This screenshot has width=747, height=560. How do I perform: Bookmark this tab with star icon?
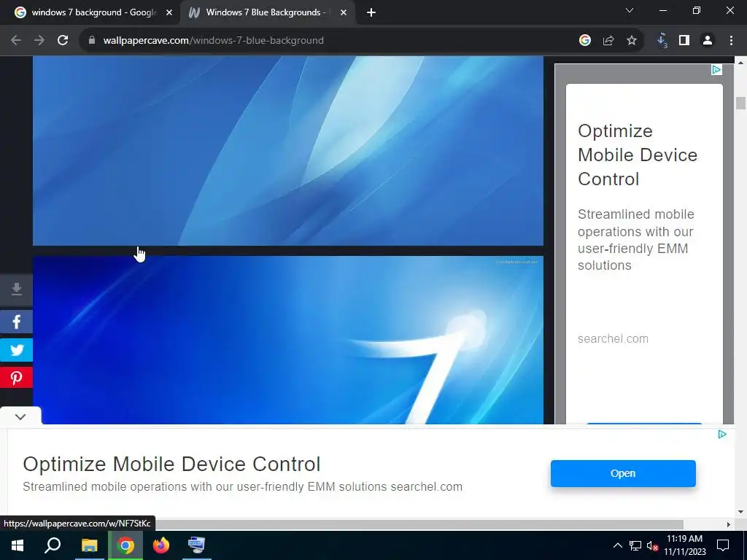632,41
